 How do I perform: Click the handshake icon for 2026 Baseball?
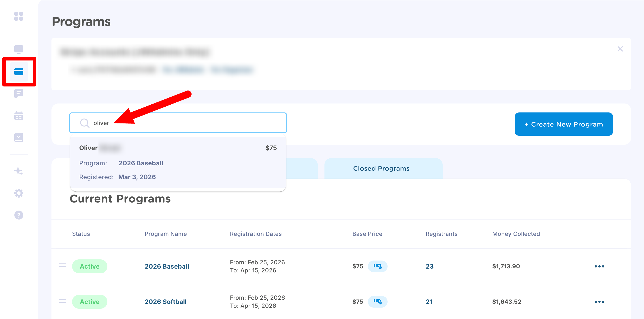(377, 266)
